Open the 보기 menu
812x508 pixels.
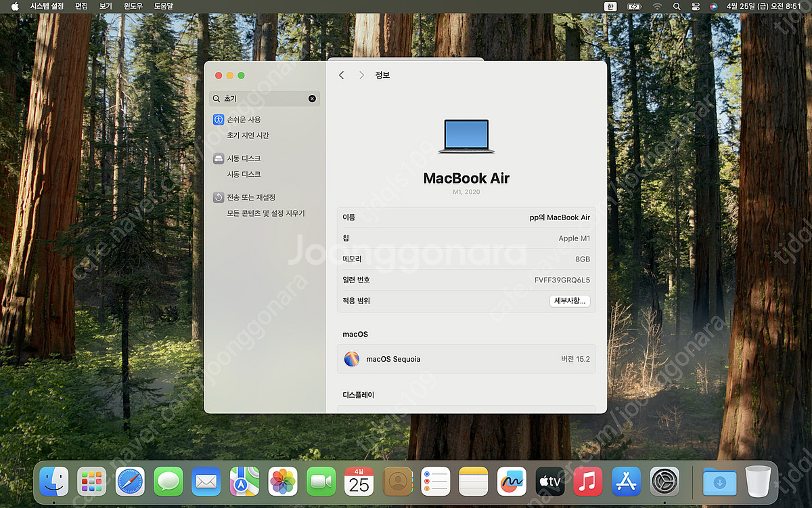(106, 6)
